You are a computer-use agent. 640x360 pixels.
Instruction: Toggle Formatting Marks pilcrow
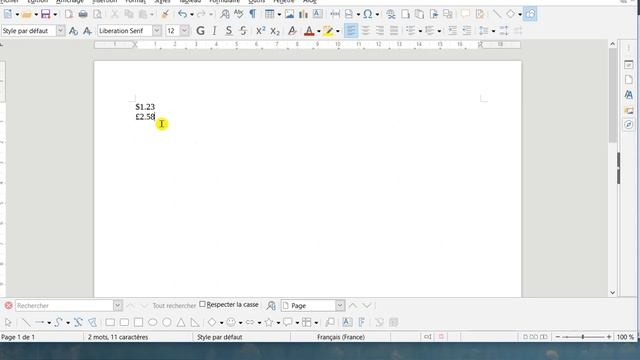point(253,14)
